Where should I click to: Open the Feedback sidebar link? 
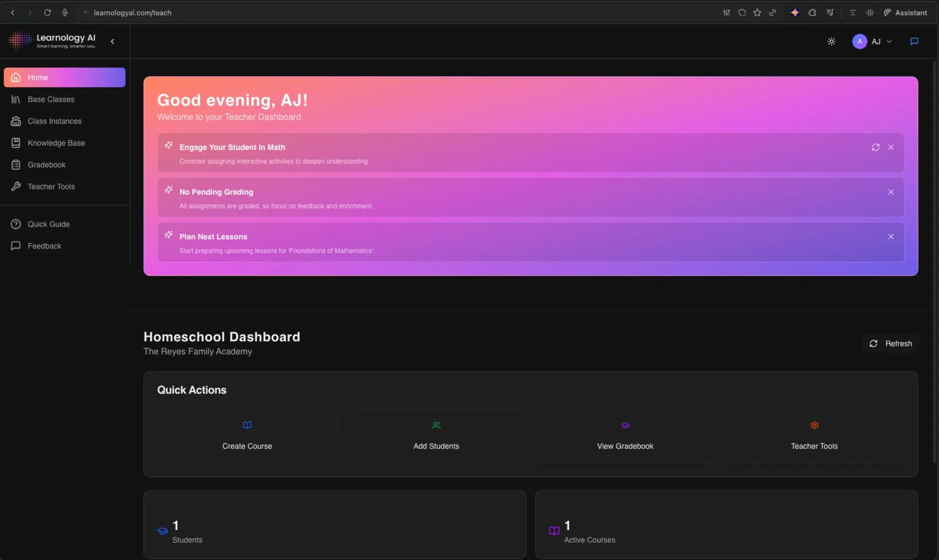click(x=65, y=246)
